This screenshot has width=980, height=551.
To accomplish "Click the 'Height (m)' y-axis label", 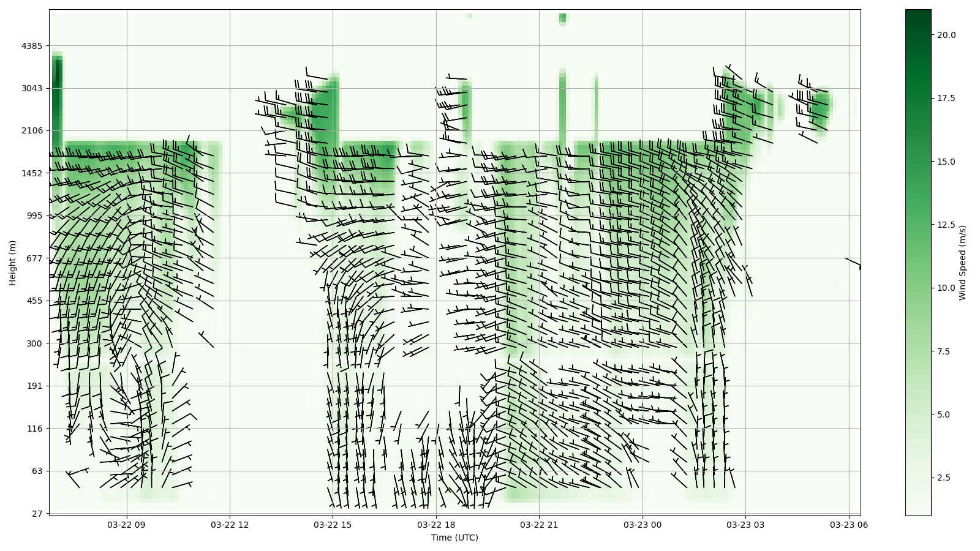I will 12,263.
